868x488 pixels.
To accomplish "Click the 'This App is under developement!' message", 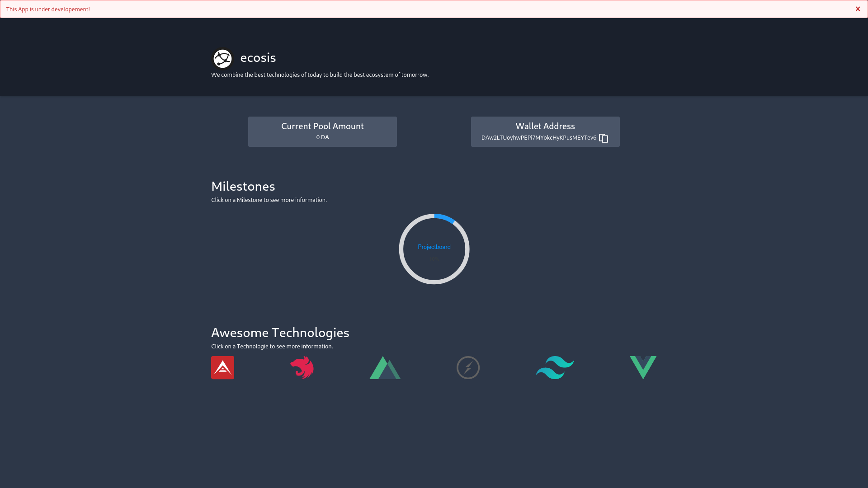I will click(x=48, y=9).
